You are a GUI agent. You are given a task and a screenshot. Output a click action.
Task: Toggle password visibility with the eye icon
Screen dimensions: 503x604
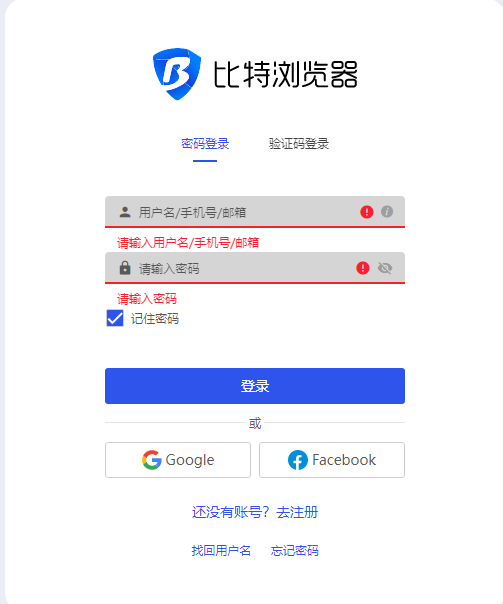tap(385, 268)
